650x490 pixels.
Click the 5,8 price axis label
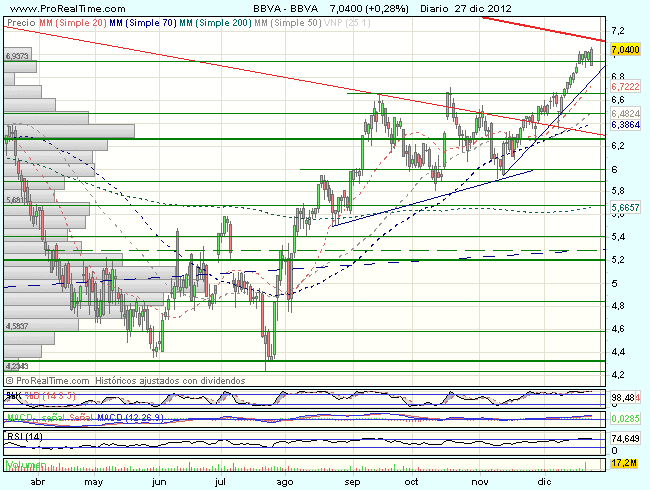click(x=617, y=191)
